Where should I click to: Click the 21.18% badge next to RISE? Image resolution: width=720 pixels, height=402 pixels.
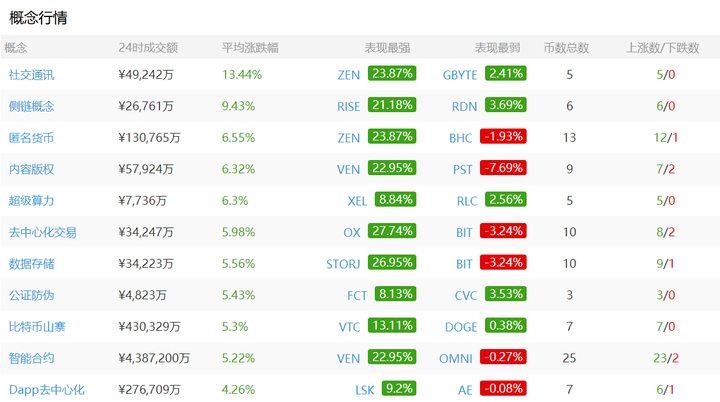(392, 105)
